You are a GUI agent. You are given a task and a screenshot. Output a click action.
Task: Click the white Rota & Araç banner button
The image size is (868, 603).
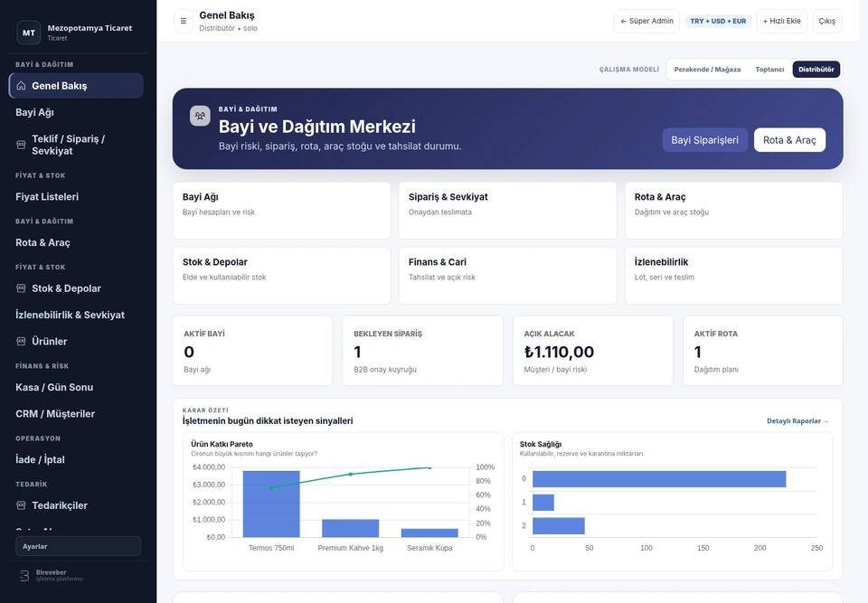[x=789, y=140]
